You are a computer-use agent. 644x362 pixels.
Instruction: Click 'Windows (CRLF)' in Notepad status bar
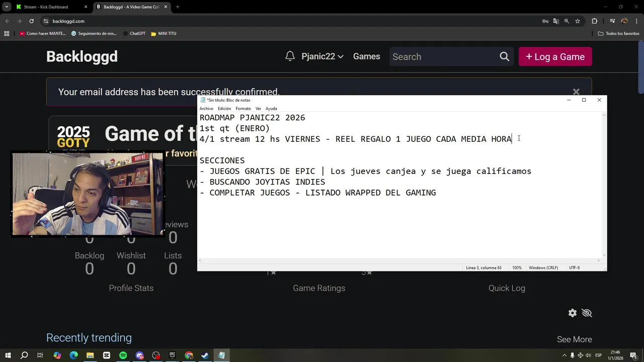coord(543,268)
